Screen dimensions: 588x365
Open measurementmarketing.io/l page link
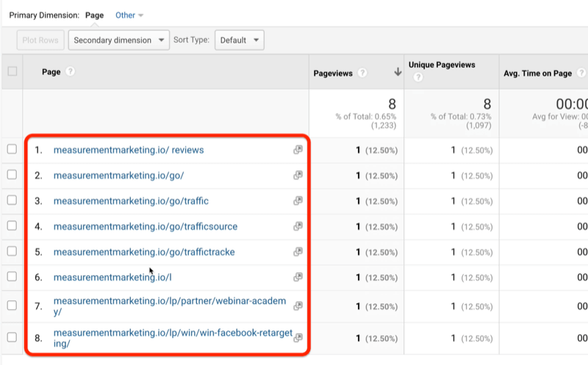pos(112,278)
